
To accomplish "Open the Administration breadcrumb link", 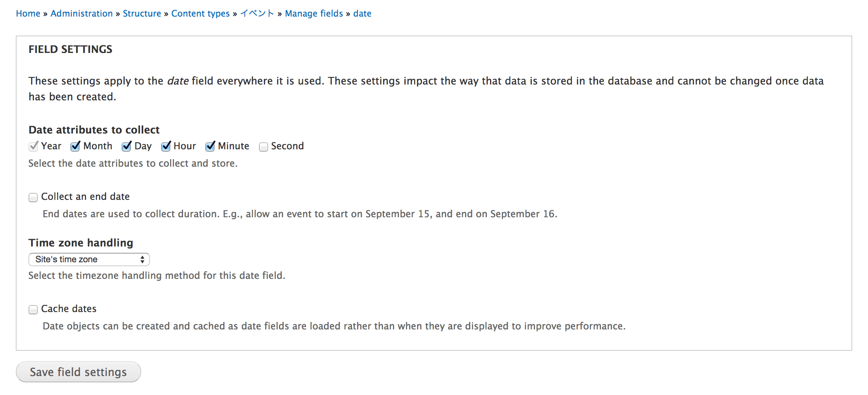I will pyautogui.click(x=82, y=13).
